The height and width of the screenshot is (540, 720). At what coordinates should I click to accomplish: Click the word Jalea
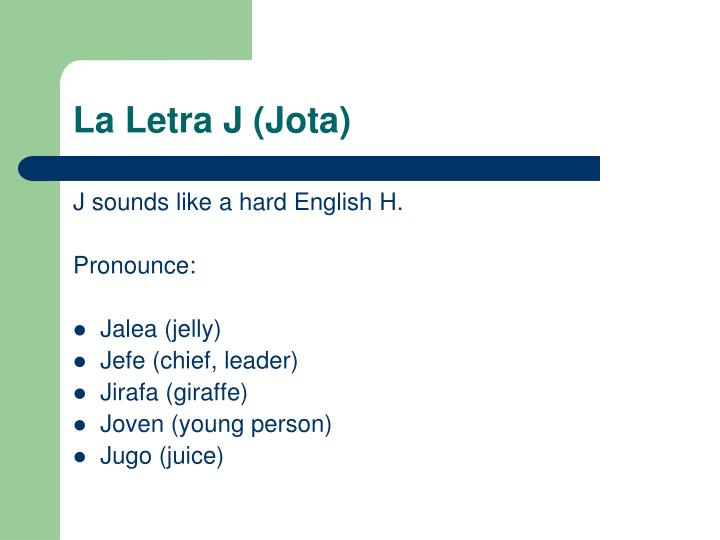click(x=129, y=329)
